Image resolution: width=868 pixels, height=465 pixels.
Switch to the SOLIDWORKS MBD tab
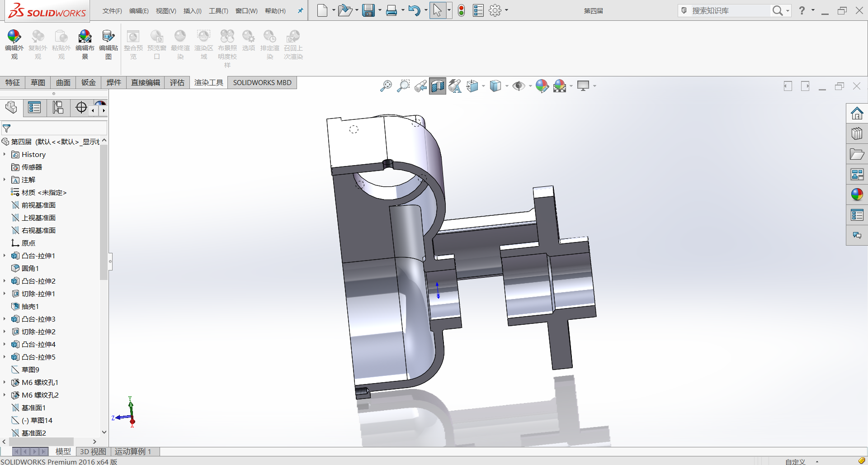[x=262, y=82]
